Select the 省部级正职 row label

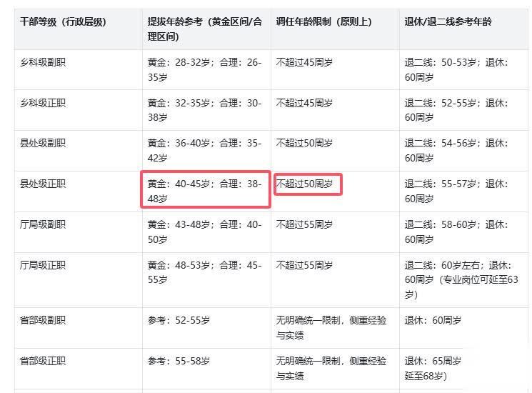43,361
